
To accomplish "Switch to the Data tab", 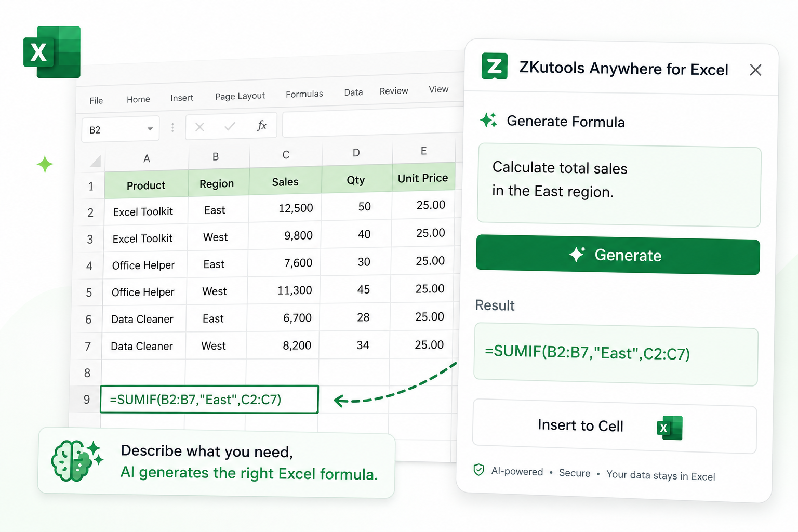I will 353,92.
